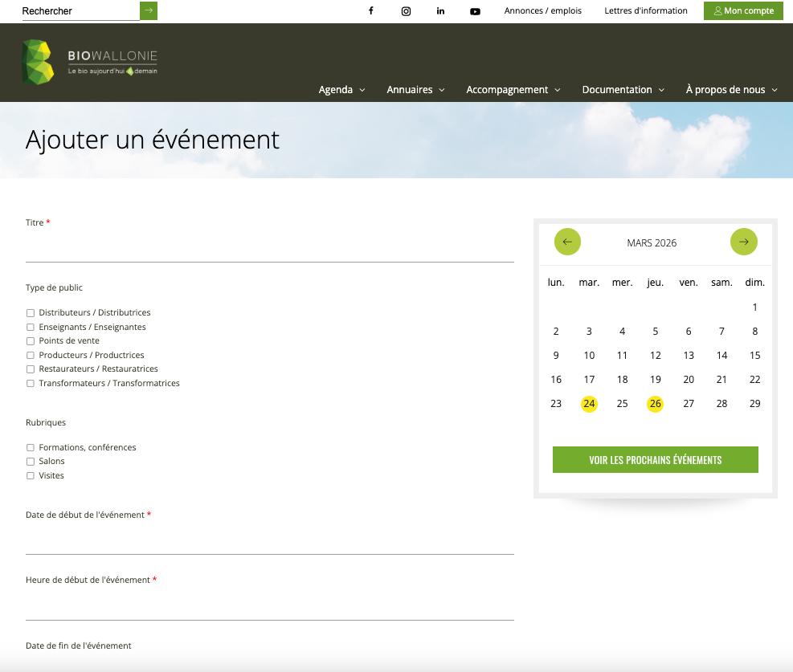Screen dimensions: 793x672
Task: Select highlighted day 24 in calendar
Action: click(x=589, y=404)
